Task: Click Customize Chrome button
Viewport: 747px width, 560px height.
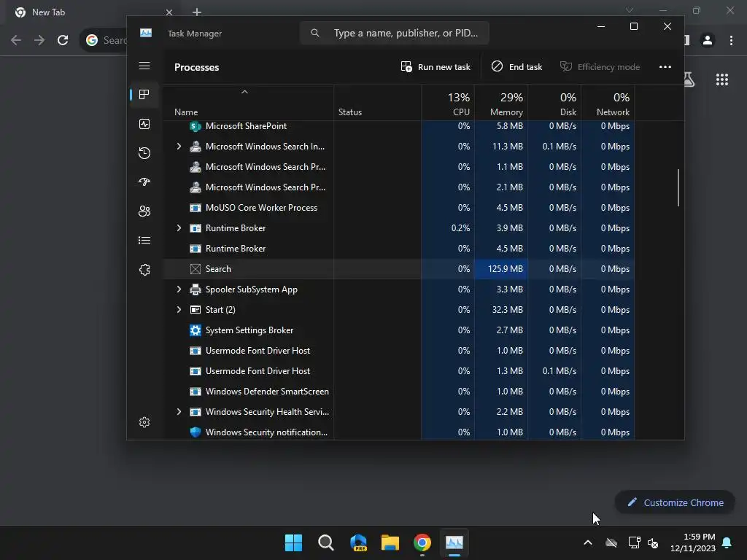Action: coord(675,502)
